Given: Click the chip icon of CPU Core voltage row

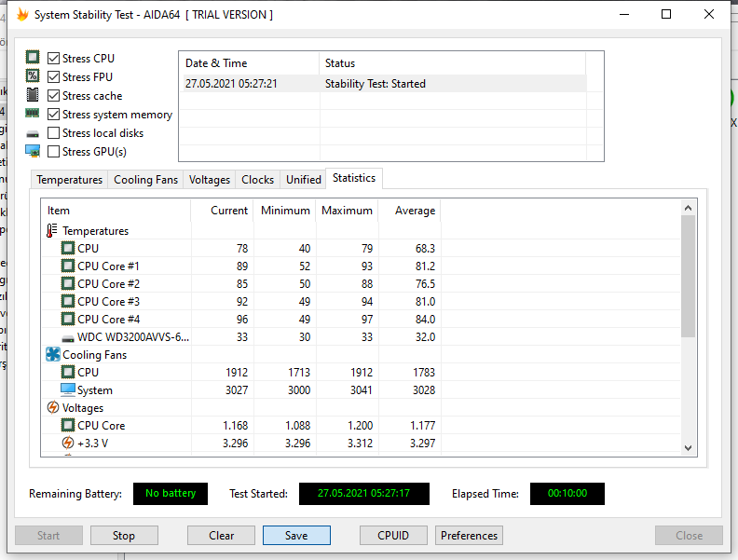Looking at the screenshot, I should pyautogui.click(x=68, y=426).
